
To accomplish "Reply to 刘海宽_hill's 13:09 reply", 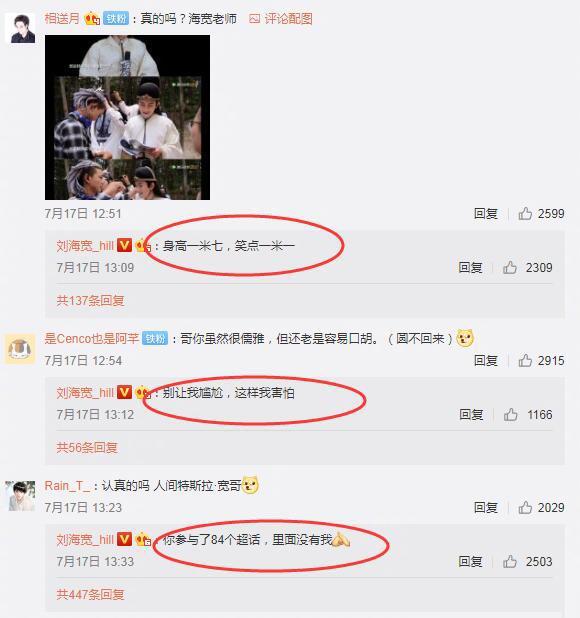I will click(x=470, y=268).
